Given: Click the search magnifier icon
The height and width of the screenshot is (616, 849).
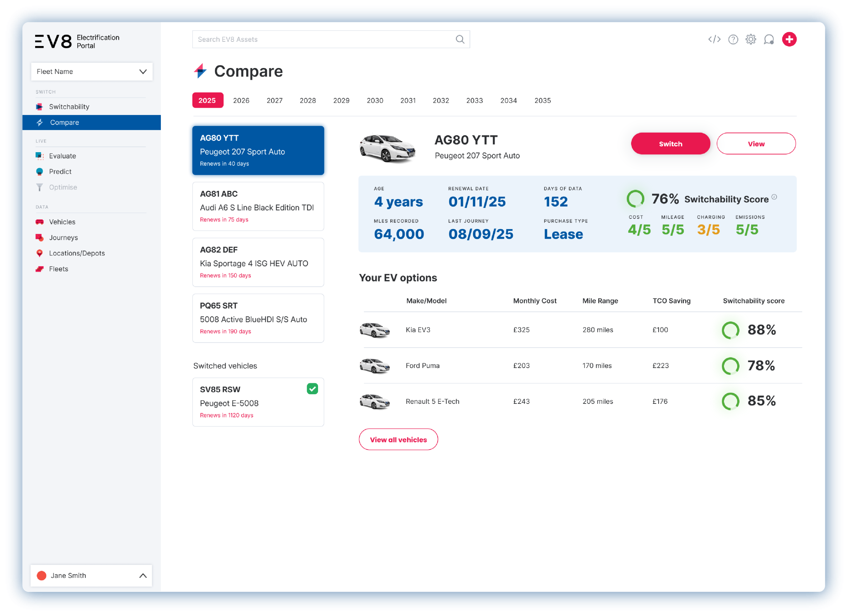Looking at the screenshot, I should tap(460, 39).
